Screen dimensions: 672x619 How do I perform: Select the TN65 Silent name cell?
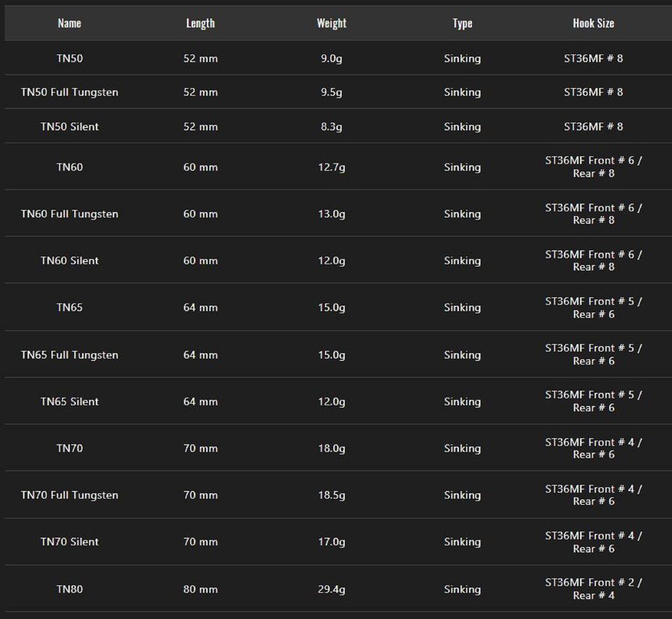[70, 402]
